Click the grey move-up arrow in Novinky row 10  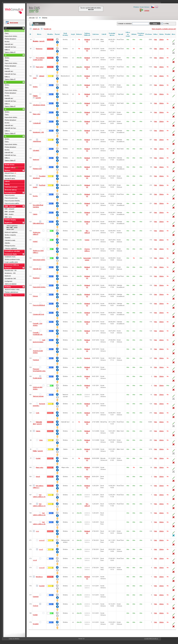[x=57, y=39]
